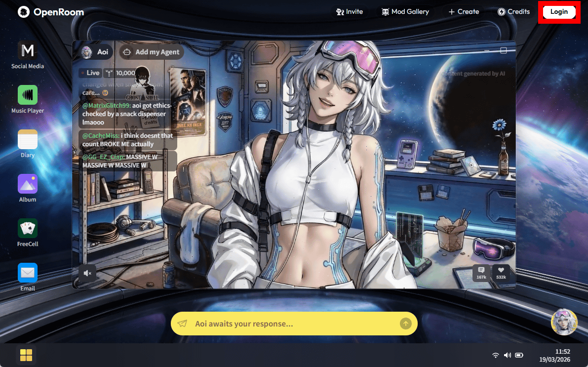Open the Diary app icon
Viewport: 588px width, 367px height.
tap(27, 139)
